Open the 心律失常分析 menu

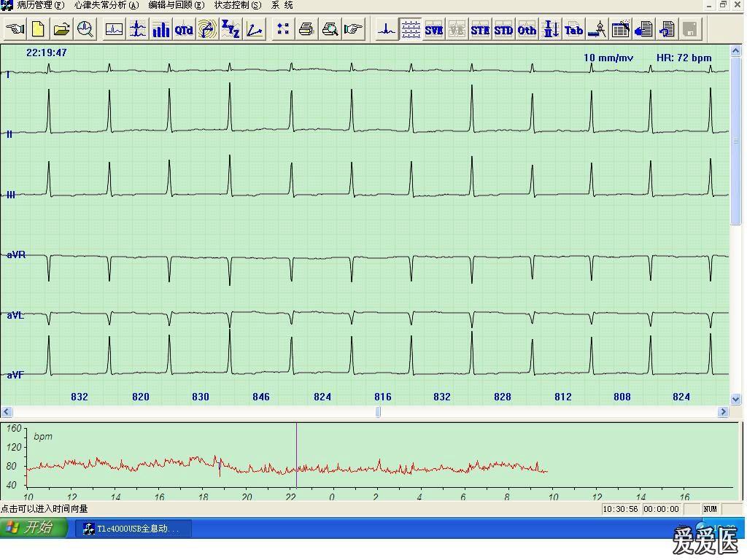(106, 5)
